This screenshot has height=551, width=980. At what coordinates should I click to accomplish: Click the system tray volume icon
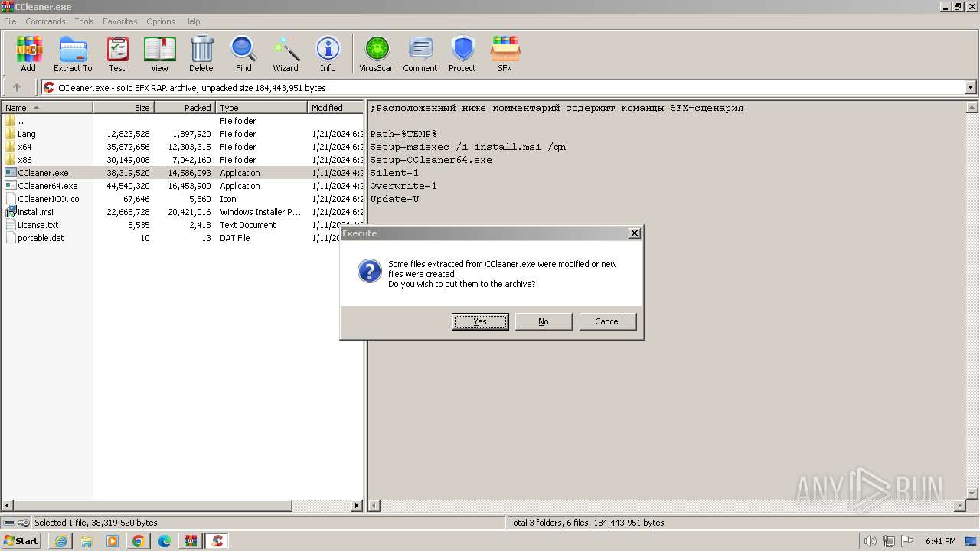870,541
